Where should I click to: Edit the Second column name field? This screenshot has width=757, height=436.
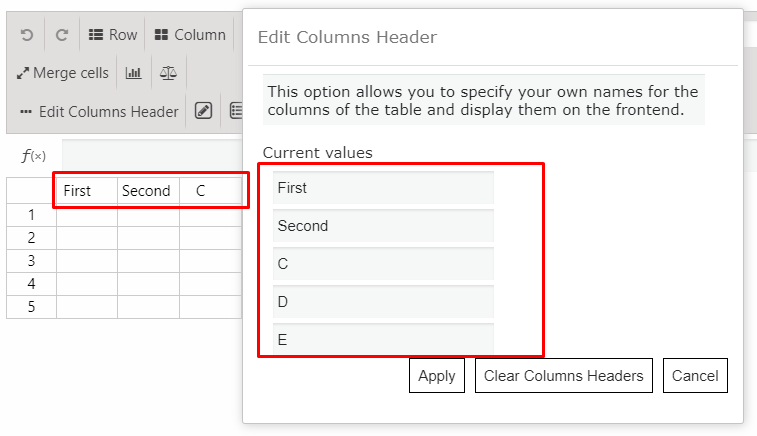point(383,225)
